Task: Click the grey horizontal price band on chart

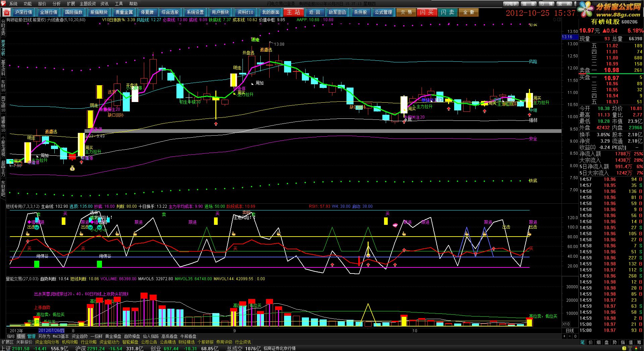Action: click(x=323, y=131)
